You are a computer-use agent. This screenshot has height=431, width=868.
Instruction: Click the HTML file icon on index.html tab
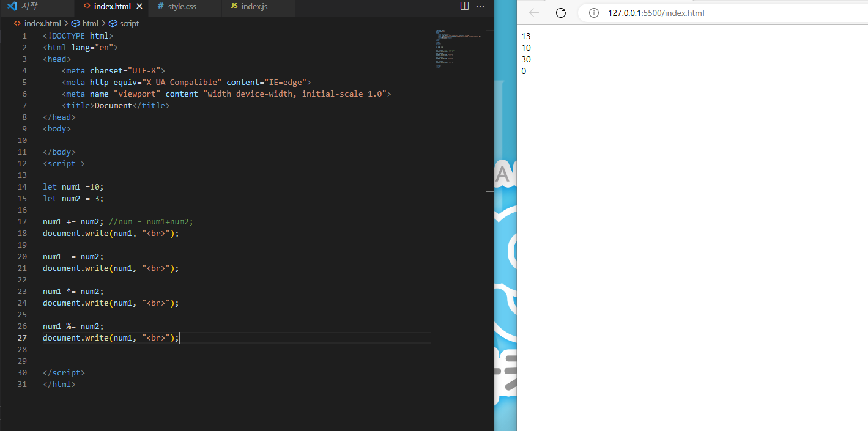click(x=87, y=6)
